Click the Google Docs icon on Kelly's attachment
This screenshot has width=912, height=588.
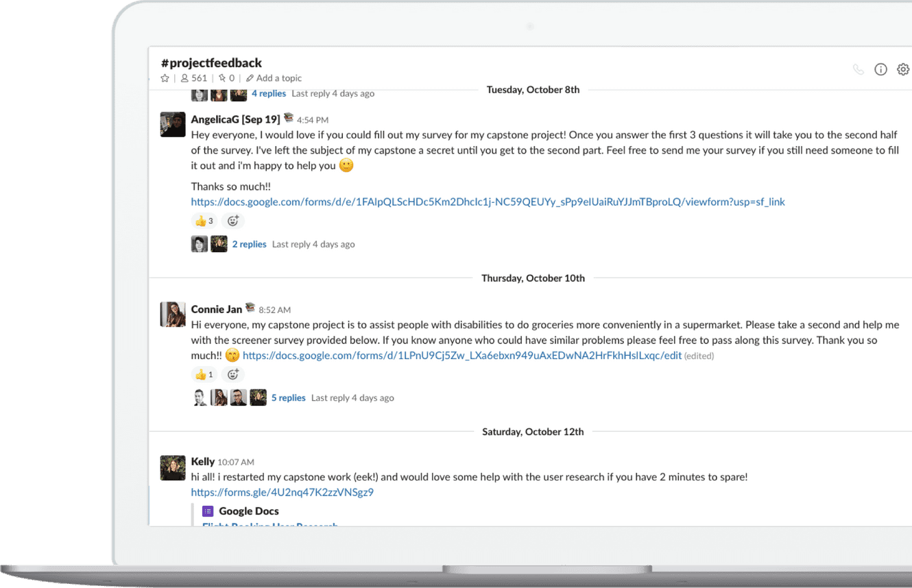(x=208, y=511)
